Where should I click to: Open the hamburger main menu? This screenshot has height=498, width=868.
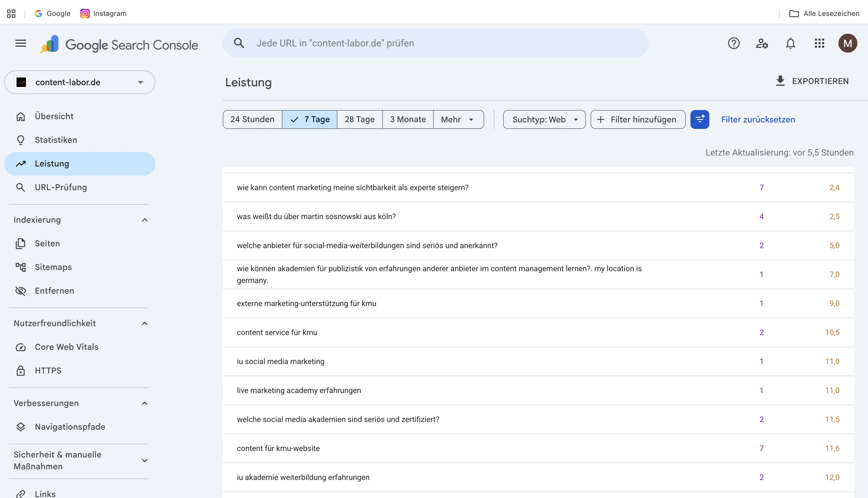tap(20, 43)
